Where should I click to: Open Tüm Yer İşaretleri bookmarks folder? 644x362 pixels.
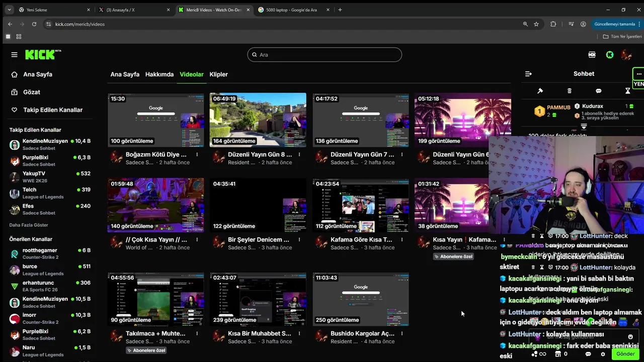[x=622, y=37]
